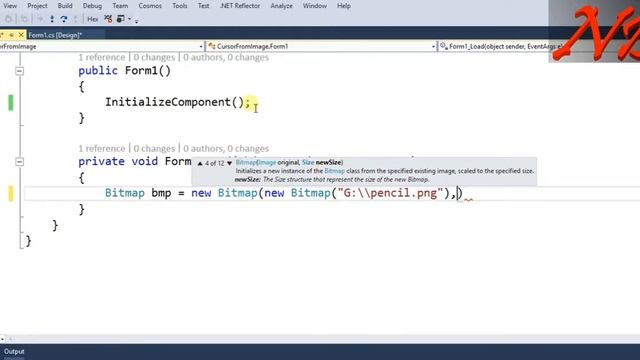Screen dimensions: 640x360
Task: Open the Output panel tab
Action: [14, 351]
